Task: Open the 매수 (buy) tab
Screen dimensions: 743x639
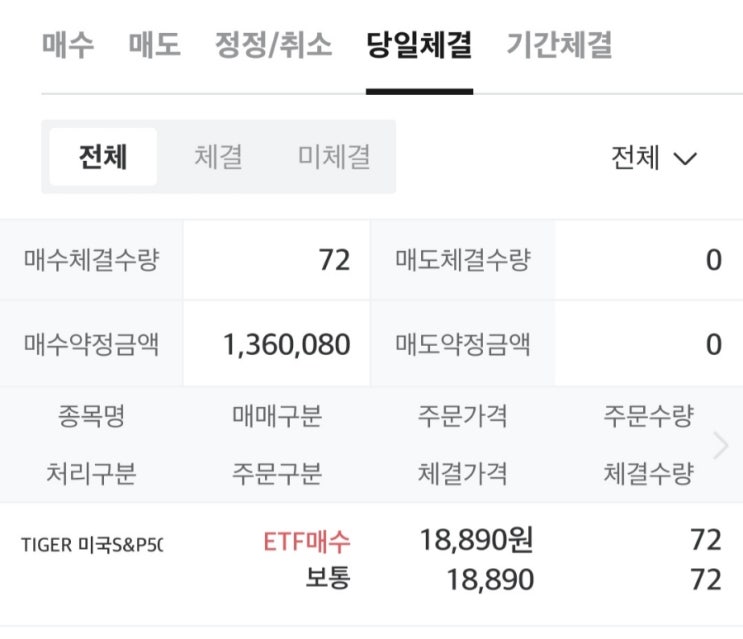Action: pyautogui.click(x=68, y=46)
